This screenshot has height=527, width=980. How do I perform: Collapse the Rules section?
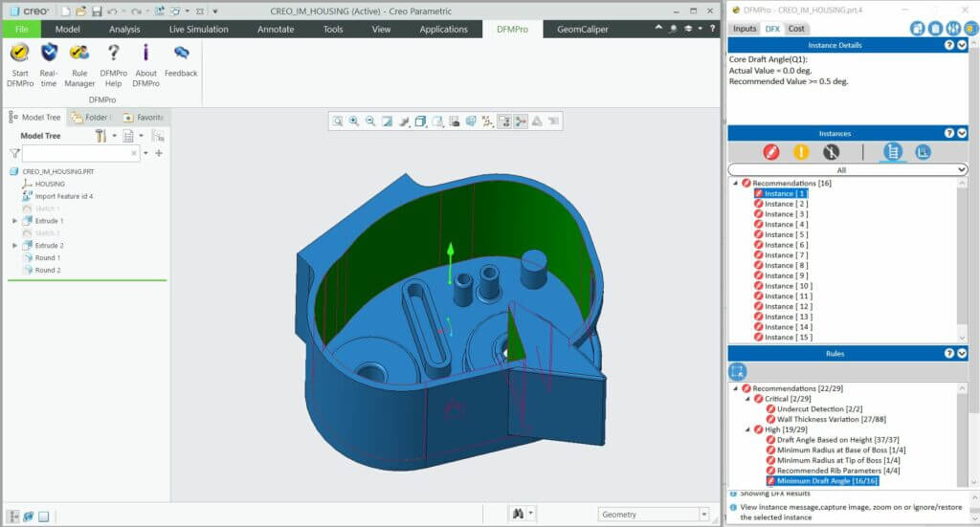(962, 354)
